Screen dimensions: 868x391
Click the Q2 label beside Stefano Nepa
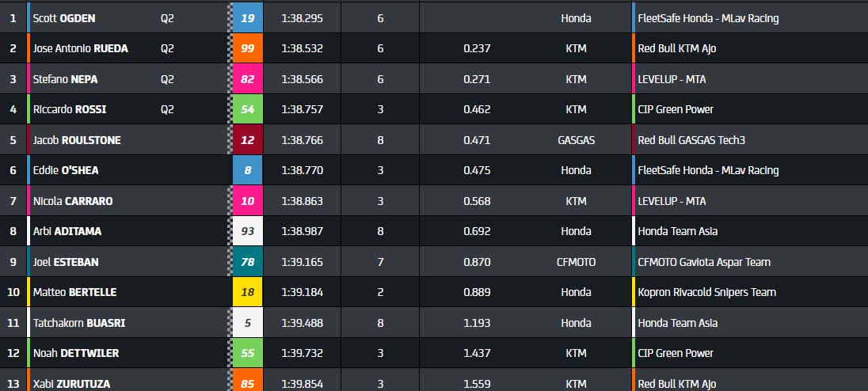click(167, 79)
